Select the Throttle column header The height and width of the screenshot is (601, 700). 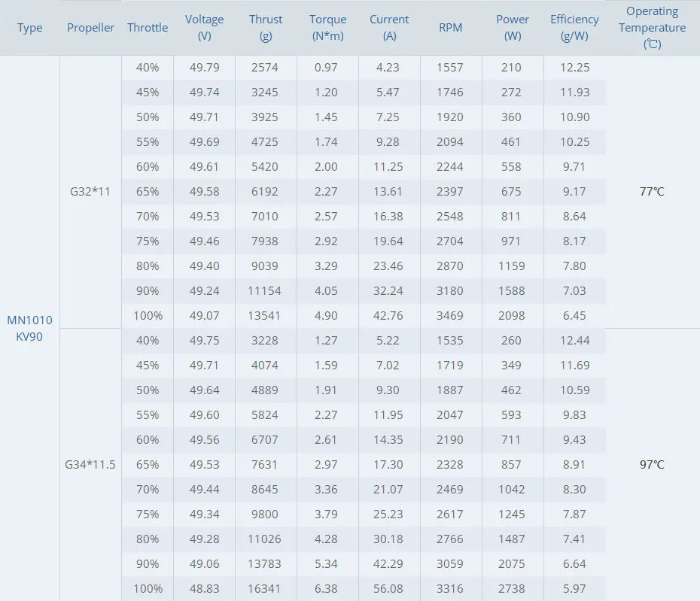[x=148, y=28]
